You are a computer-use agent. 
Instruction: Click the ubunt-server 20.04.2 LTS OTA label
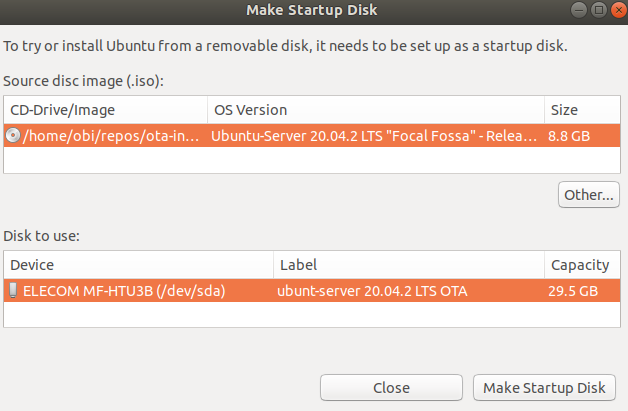[x=373, y=291]
